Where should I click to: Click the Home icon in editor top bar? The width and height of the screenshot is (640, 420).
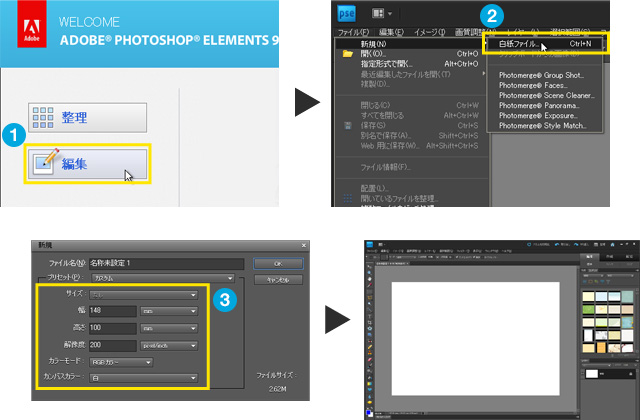tap(613, 244)
